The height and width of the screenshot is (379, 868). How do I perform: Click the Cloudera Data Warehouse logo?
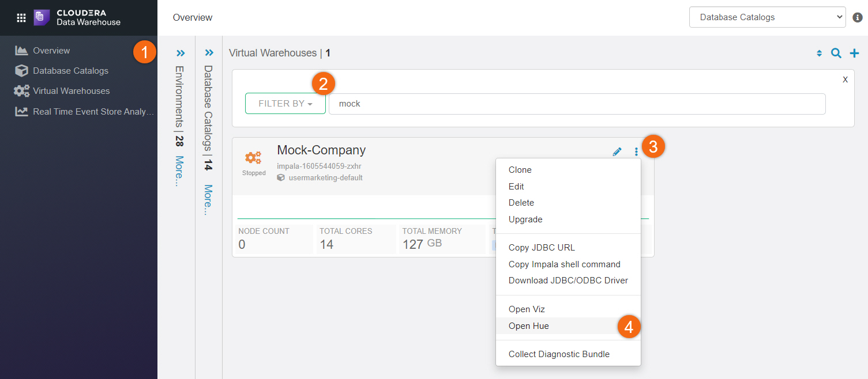[77, 17]
